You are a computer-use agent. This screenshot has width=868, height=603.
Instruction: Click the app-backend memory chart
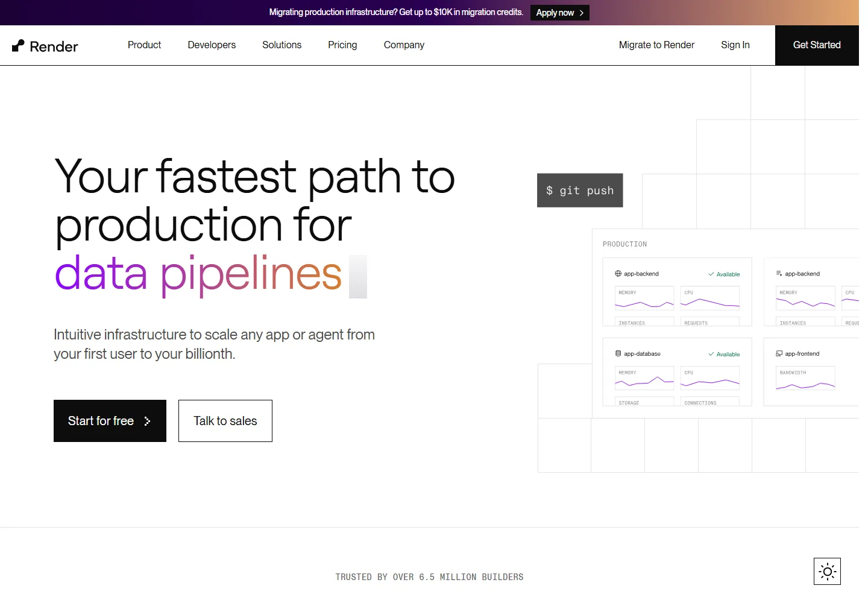coord(644,298)
